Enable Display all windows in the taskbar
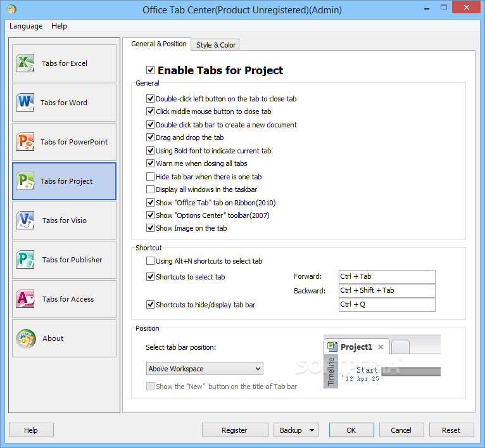 (x=150, y=189)
